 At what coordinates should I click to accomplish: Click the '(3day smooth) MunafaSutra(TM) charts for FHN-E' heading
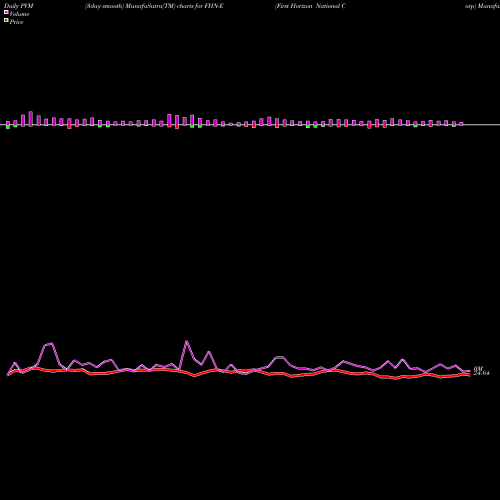pyautogui.click(x=154, y=6)
